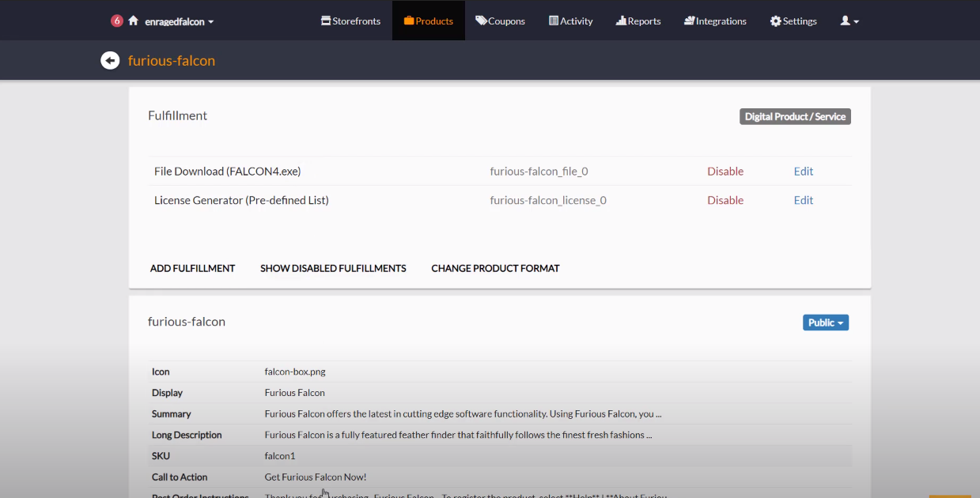Click the furious-falcon page title
Screen dimensions: 980x498
(172, 60)
